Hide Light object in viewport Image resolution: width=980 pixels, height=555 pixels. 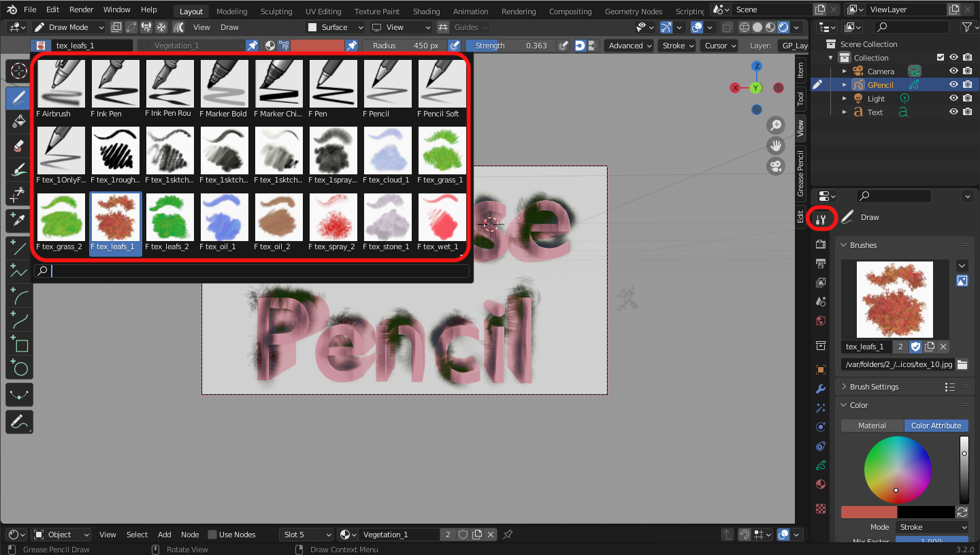[x=953, y=99]
